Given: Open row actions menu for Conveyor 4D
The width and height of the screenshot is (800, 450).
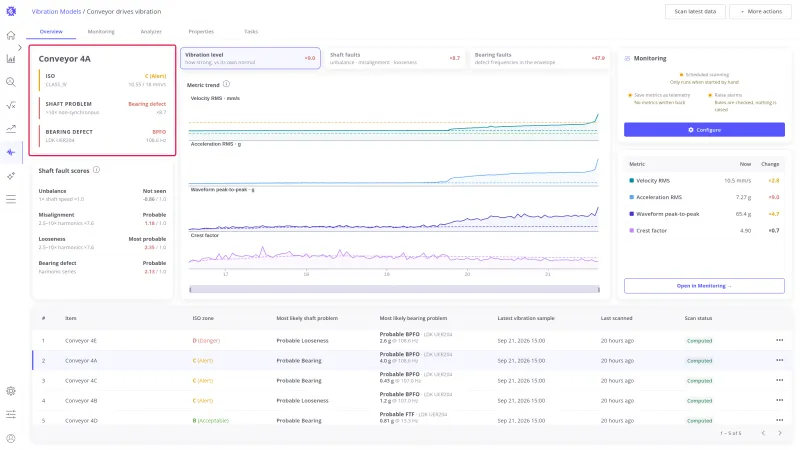Looking at the screenshot, I should point(780,420).
